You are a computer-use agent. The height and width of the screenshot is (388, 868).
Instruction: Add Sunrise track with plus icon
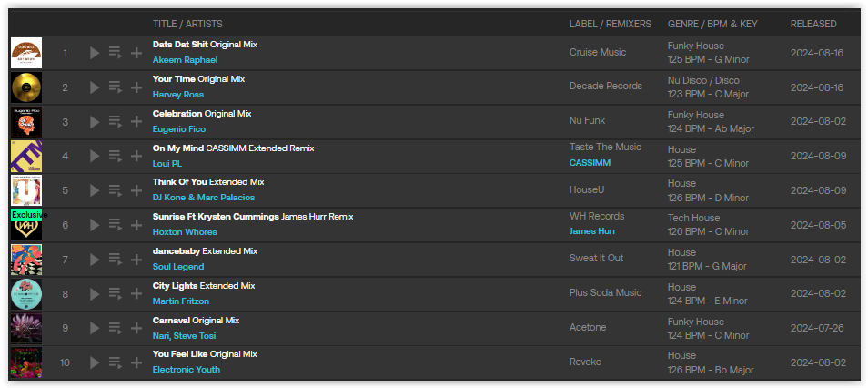[x=136, y=224]
